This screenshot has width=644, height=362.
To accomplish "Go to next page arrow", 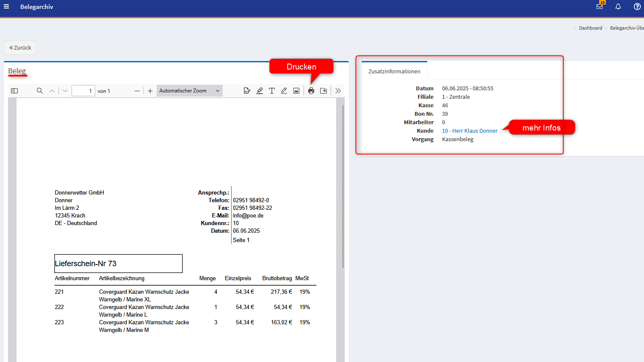I will tap(65, 91).
